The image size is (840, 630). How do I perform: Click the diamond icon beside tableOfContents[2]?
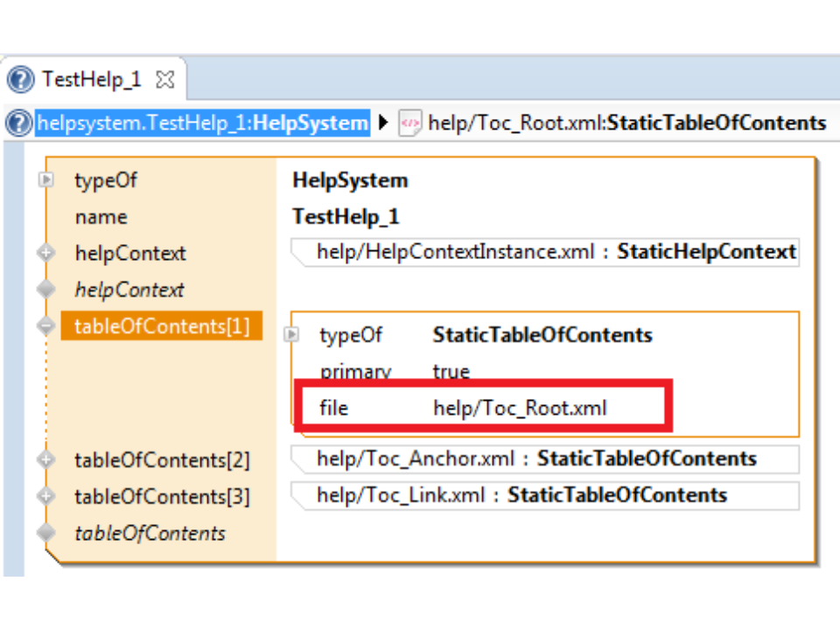coord(46,459)
